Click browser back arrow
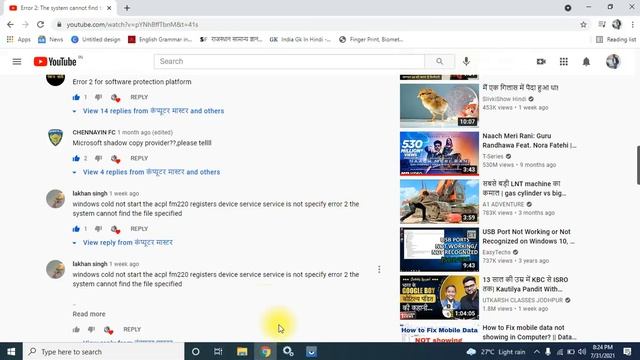 pos(10,24)
